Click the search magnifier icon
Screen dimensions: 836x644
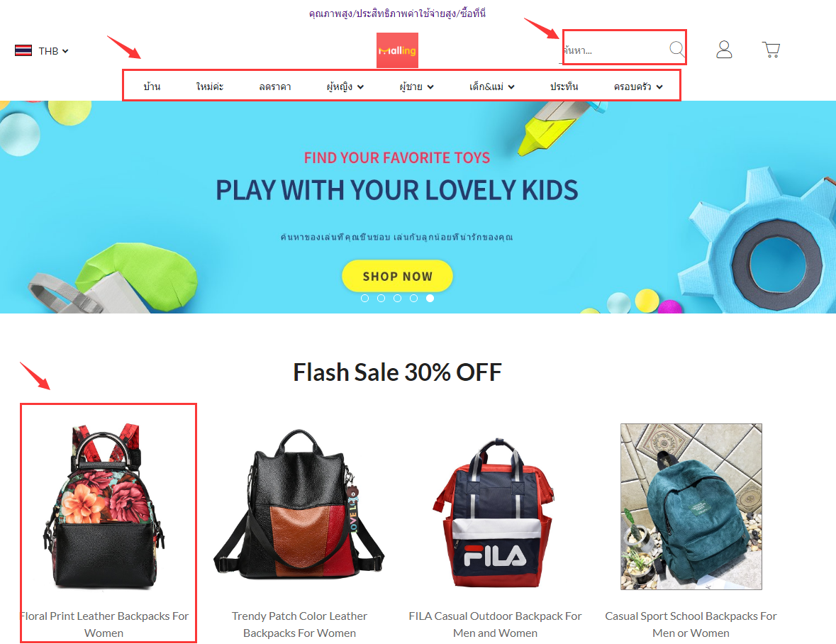(x=676, y=49)
